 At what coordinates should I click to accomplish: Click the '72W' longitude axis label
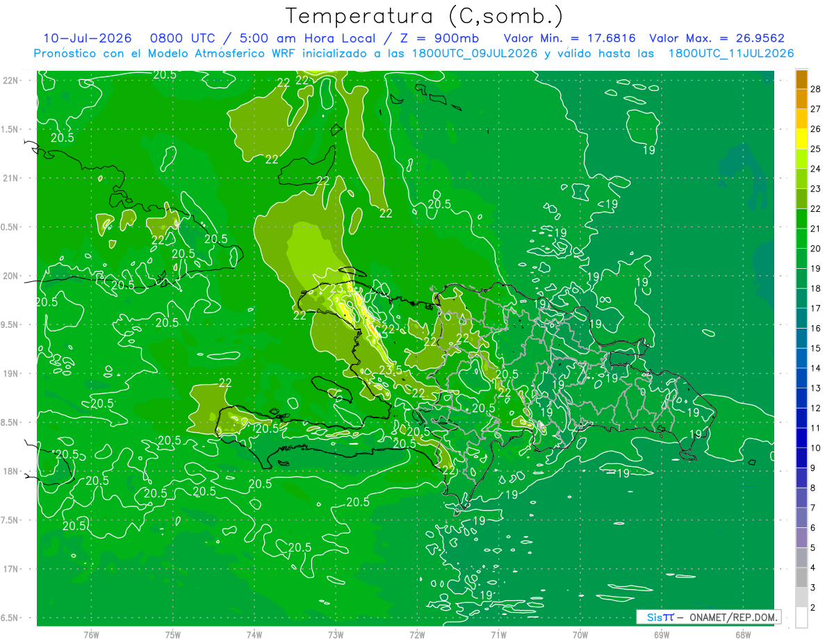pos(417,634)
